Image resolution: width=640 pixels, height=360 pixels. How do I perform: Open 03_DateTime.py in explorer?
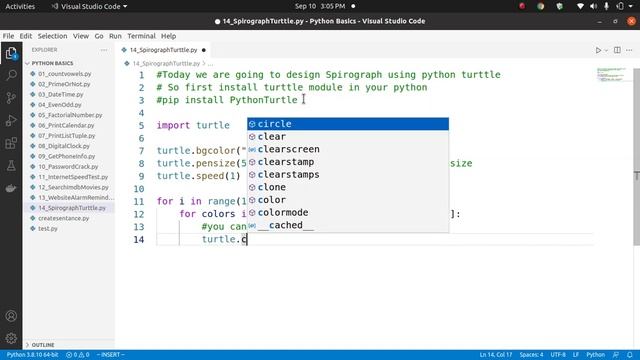pos(60,94)
